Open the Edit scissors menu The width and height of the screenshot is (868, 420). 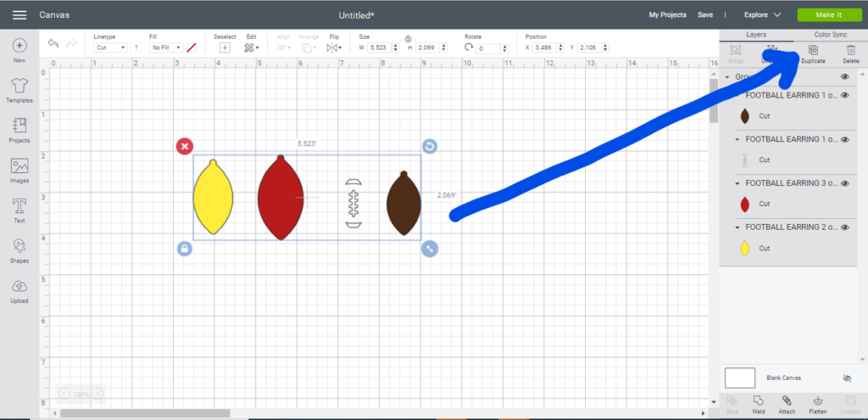[x=251, y=48]
